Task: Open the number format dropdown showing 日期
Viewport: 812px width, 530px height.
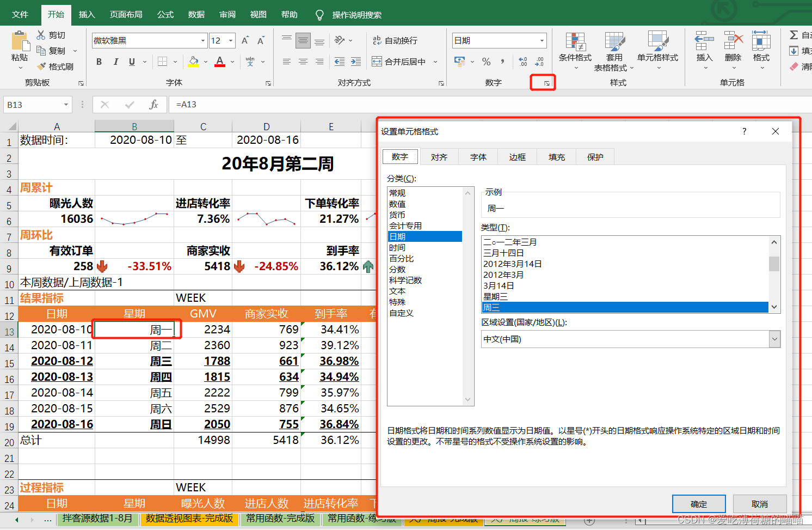Action: [542, 41]
